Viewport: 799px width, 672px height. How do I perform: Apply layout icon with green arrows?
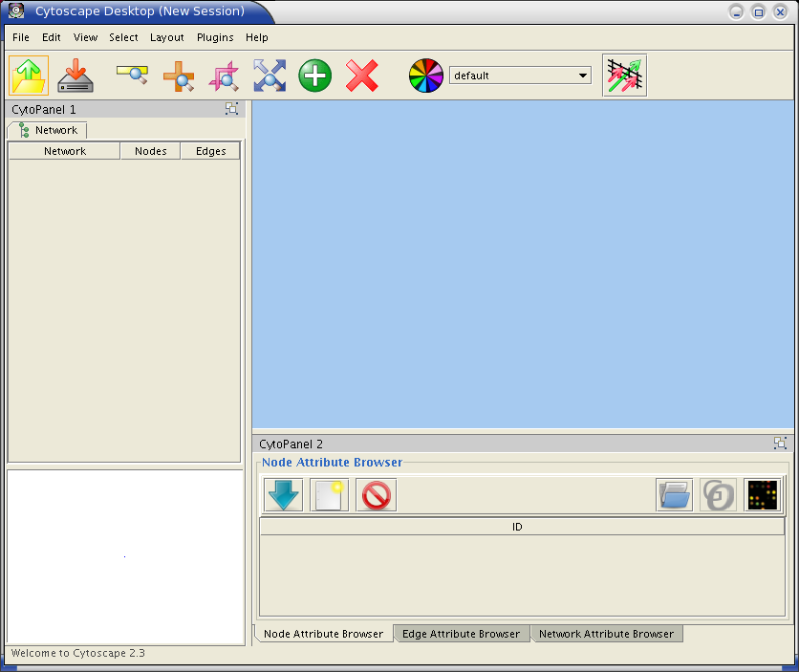pos(624,76)
